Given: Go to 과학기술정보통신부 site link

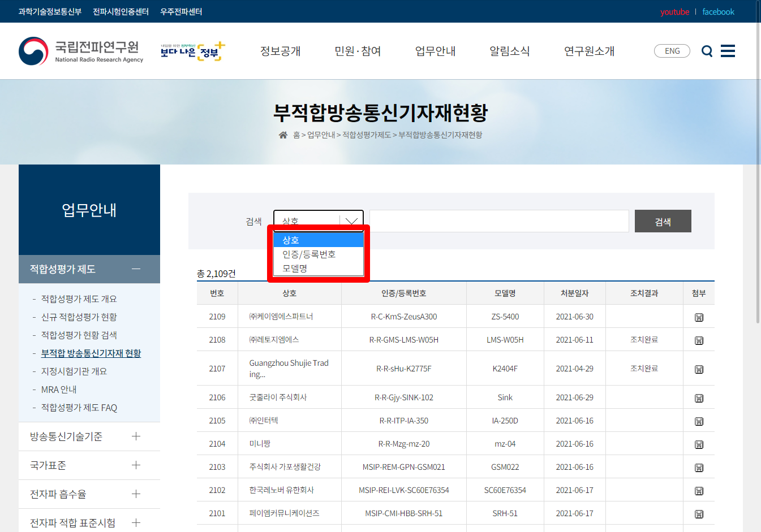Looking at the screenshot, I should 50,12.
